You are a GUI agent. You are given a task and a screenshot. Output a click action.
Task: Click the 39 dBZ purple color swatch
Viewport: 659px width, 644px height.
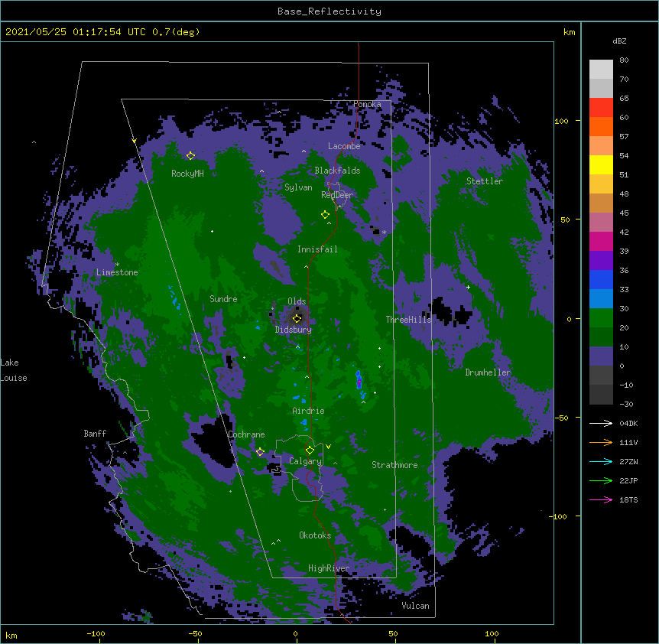point(601,261)
